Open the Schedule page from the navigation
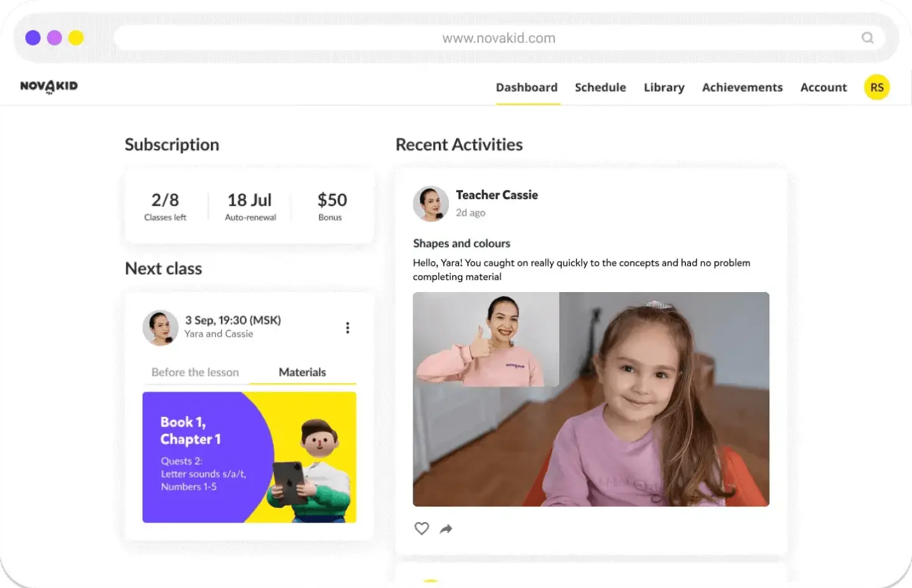The width and height of the screenshot is (912, 588). coord(600,87)
